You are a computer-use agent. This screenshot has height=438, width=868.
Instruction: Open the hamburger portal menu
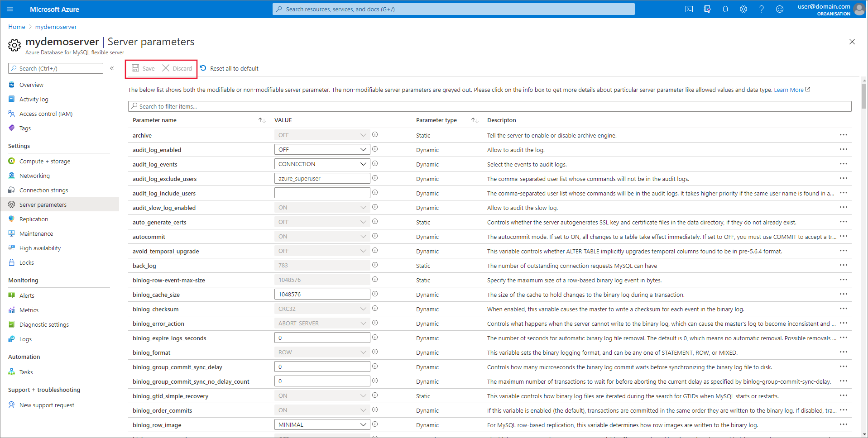(x=10, y=9)
